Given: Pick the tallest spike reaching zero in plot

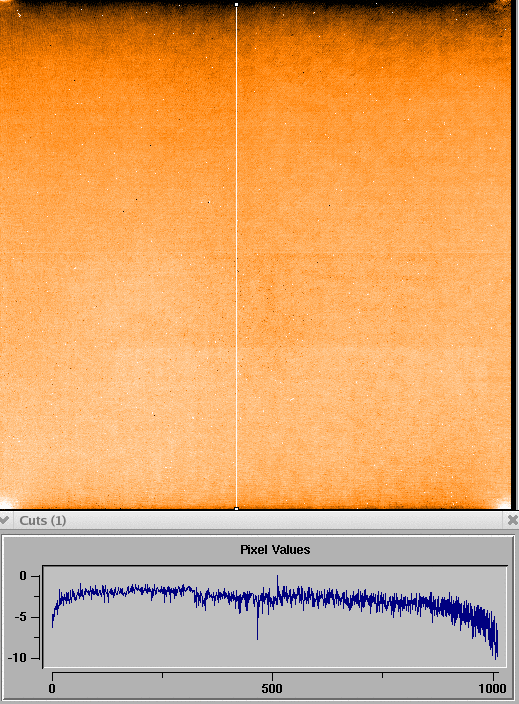Looking at the screenshot, I should [277, 582].
